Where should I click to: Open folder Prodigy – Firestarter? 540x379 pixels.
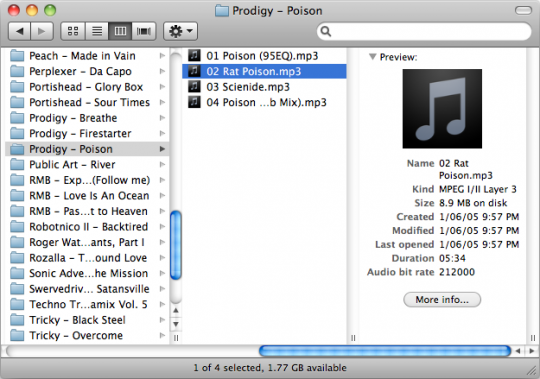tap(87, 134)
